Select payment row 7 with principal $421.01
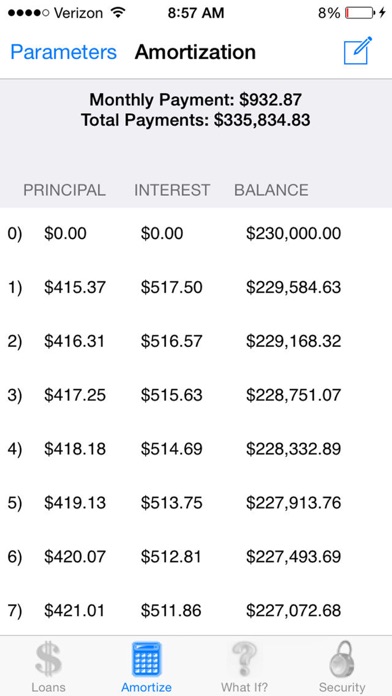The height and width of the screenshot is (696, 392). click(x=196, y=610)
